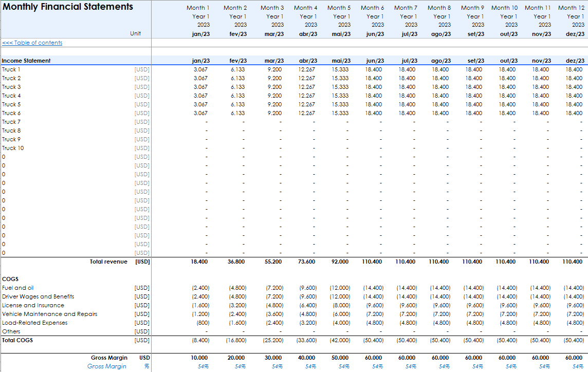Select the Others COGS row label

(11, 331)
